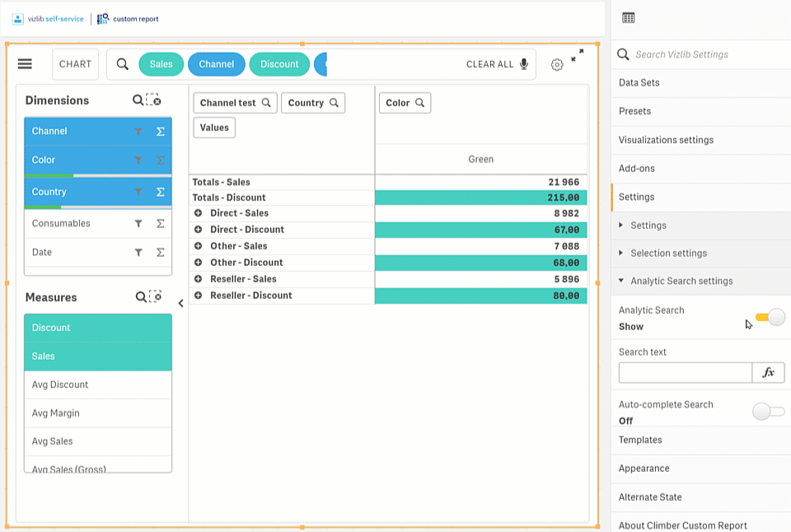Click the CHART button
This screenshot has height=532, width=791.
point(75,64)
